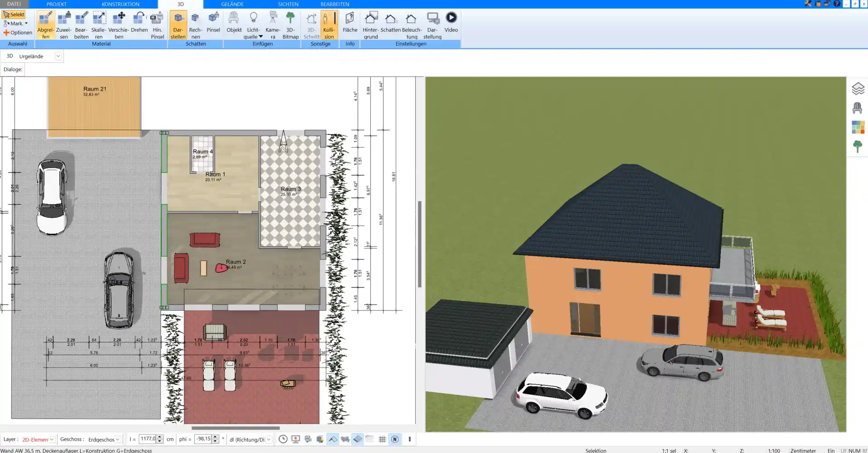868x453 pixels.
Task: Switch to the KONSTRUKTION tab
Action: click(x=120, y=4)
